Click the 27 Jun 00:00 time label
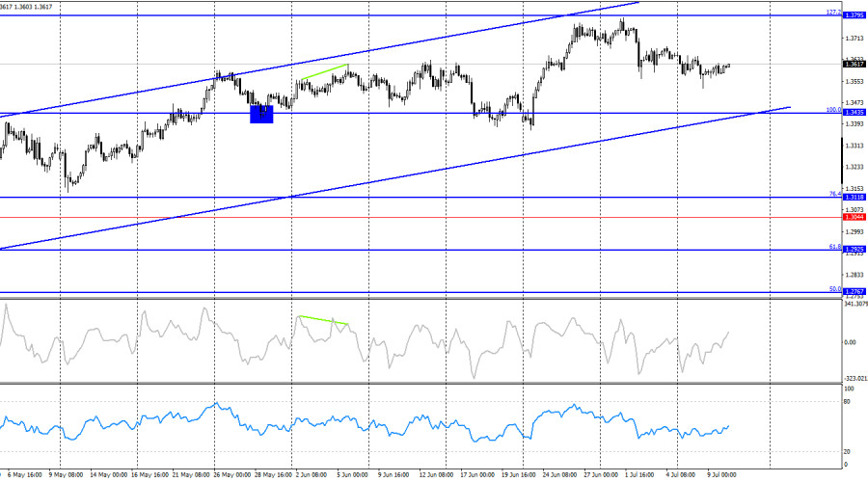 click(x=601, y=475)
